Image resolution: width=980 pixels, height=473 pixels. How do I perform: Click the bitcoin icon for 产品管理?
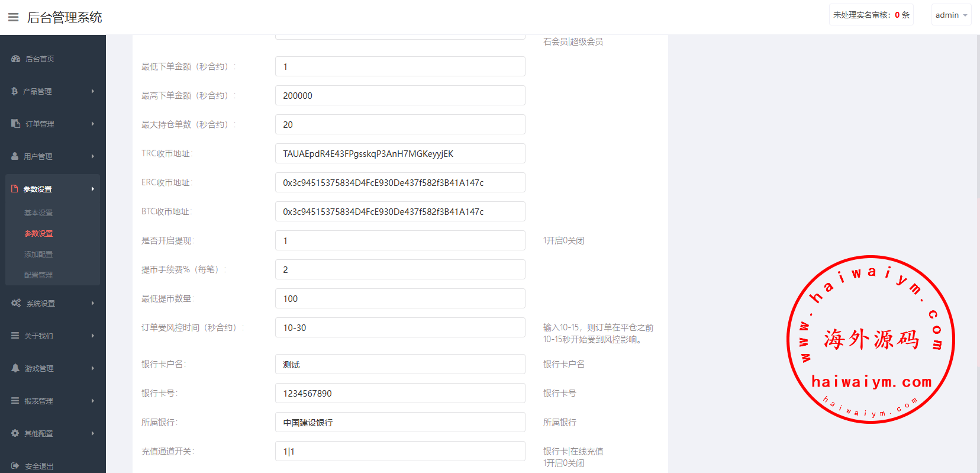tap(15, 91)
